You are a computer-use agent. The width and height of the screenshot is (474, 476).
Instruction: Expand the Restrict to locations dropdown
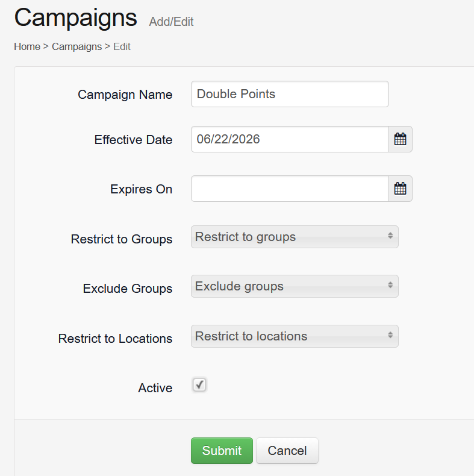pos(295,336)
